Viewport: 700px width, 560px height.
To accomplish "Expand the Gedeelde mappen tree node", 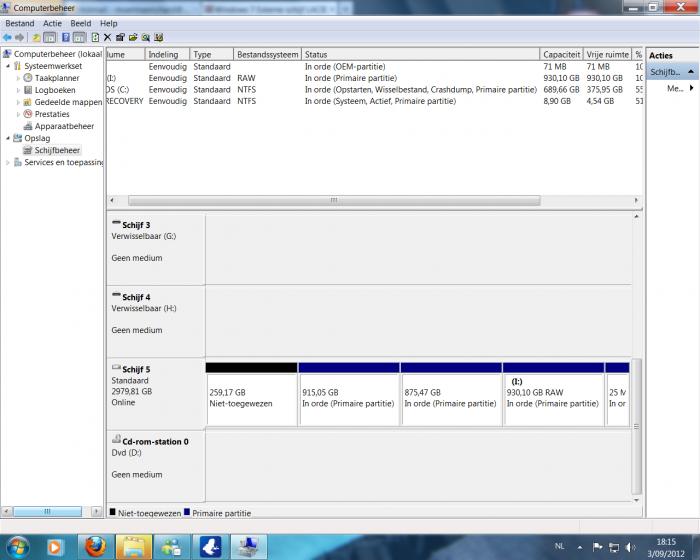I will [x=18, y=102].
